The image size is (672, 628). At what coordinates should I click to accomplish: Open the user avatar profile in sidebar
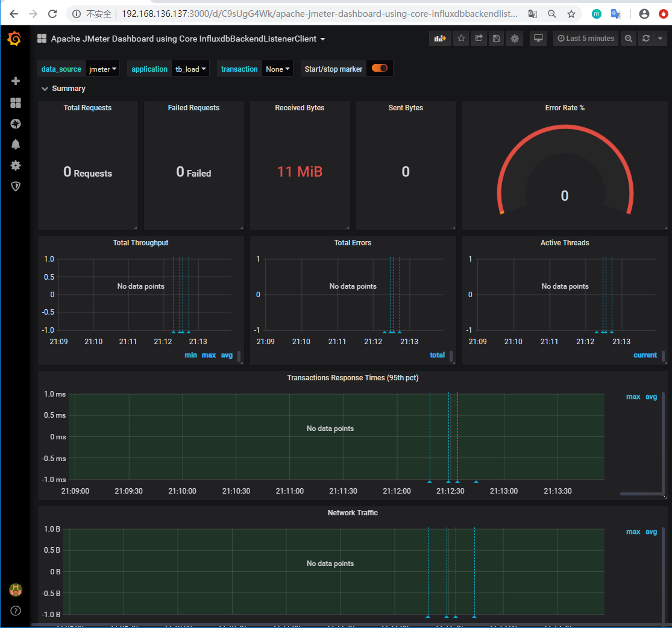16,590
